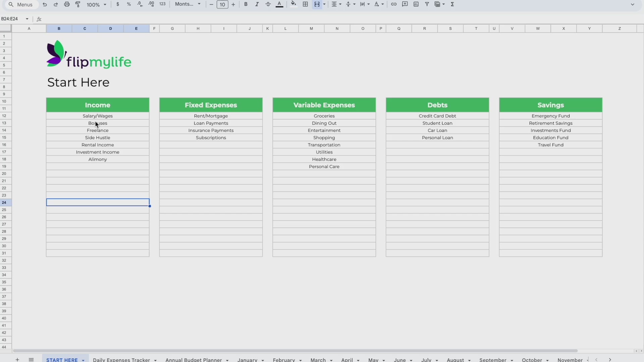The width and height of the screenshot is (644, 362).
Task: Toggle italic formatting
Action: click(x=257, y=4)
